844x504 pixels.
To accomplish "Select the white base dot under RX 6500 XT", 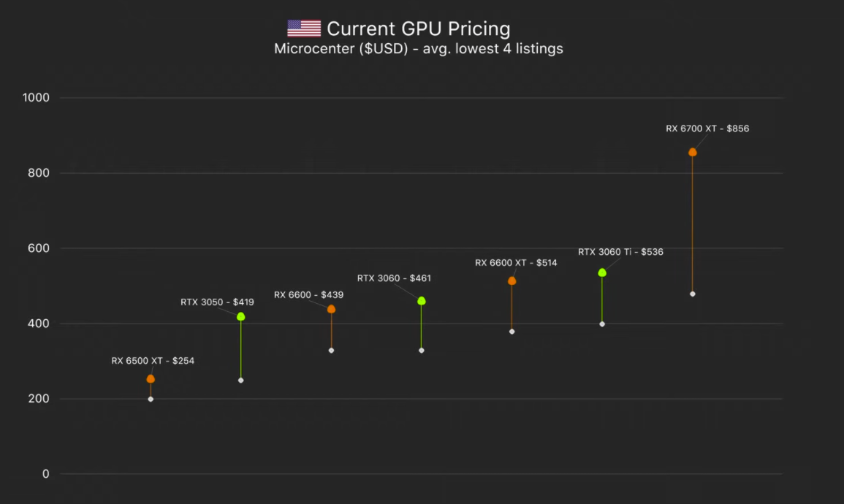I will (151, 399).
